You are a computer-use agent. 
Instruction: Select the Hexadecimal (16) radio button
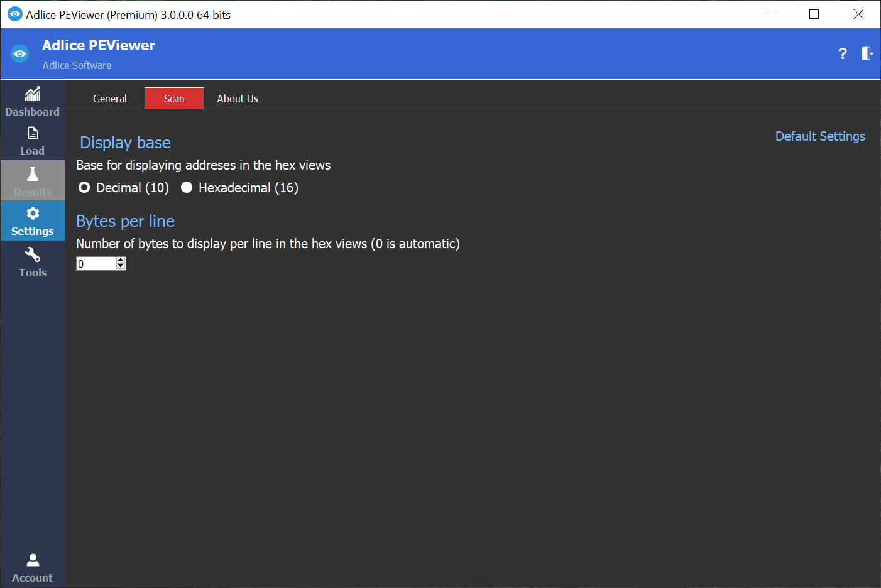[187, 188]
